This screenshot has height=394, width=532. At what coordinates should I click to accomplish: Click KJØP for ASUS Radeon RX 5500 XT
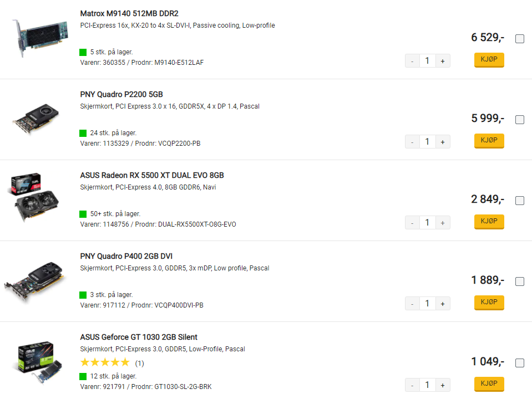(x=489, y=222)
